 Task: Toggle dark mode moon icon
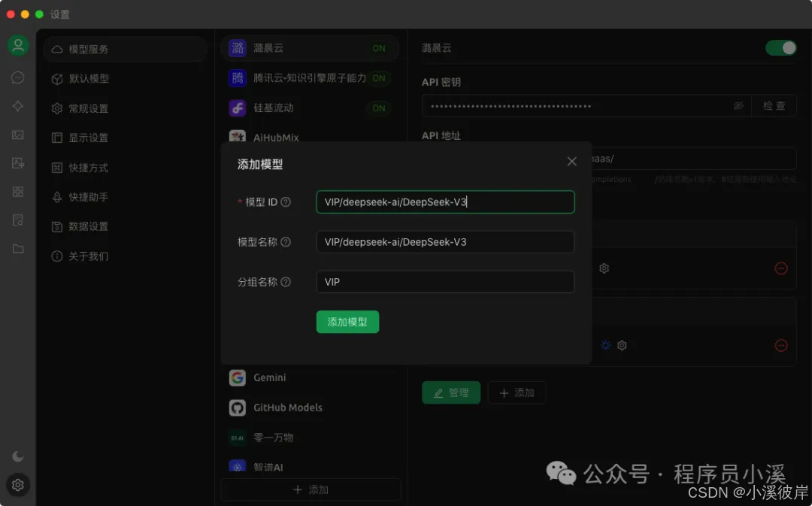click(17, 456)
